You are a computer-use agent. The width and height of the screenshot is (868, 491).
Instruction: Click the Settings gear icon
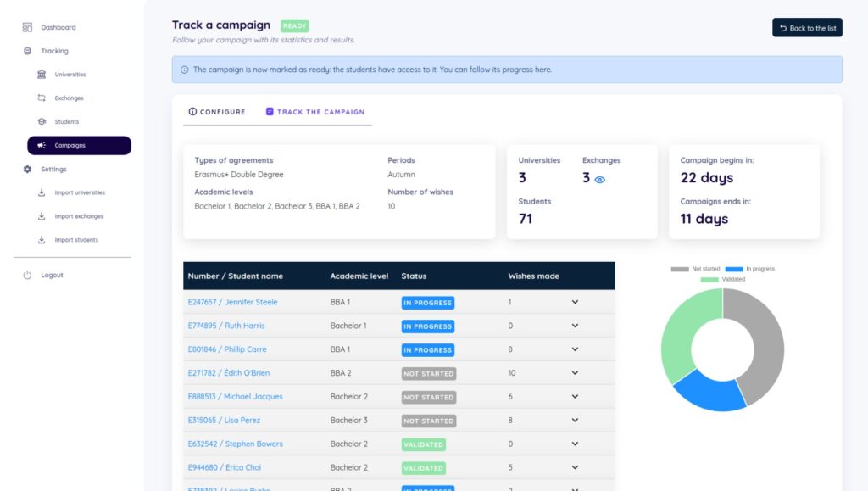click(x=27, y=169)
